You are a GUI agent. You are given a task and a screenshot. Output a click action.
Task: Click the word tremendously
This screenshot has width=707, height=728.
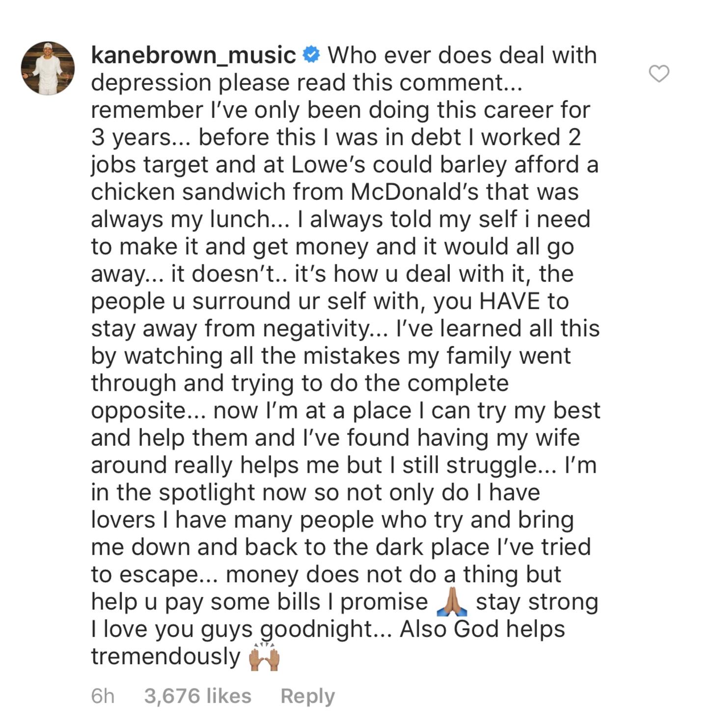(x=165, y=656)
